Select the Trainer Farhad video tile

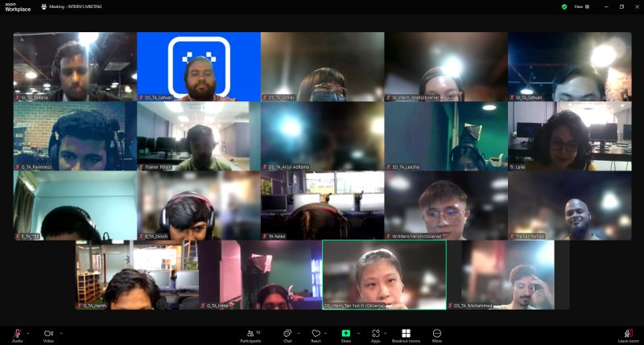tap(570, 206)
